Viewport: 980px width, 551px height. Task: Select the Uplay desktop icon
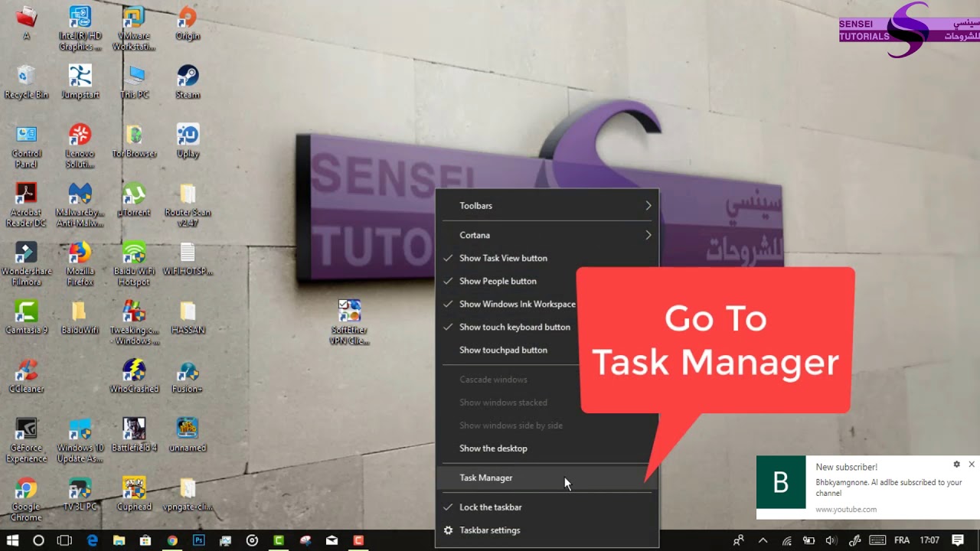click(x=188, y=141)
